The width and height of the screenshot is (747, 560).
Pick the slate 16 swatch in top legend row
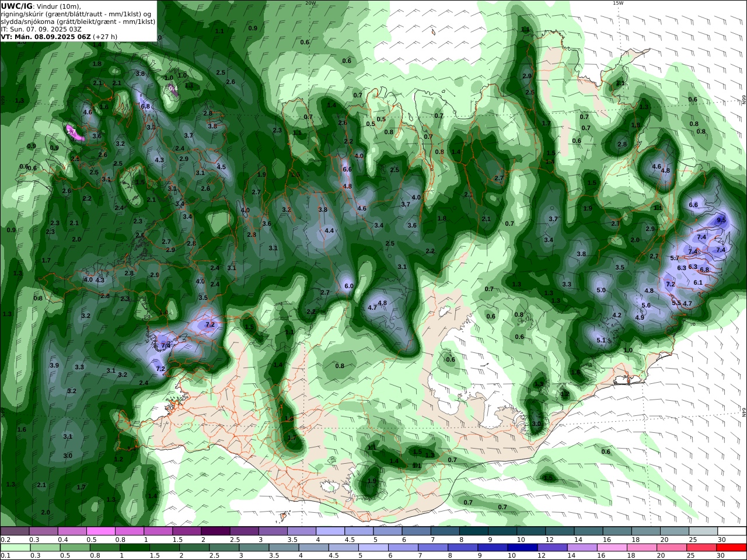pyautogui.click(x=617, y=531)
